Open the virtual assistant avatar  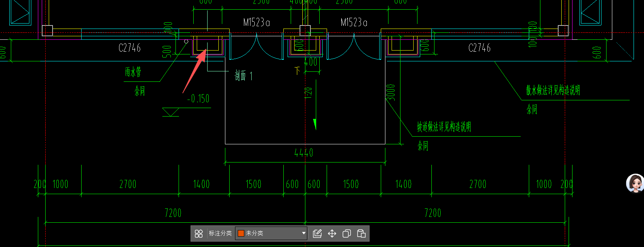point(635,183)
